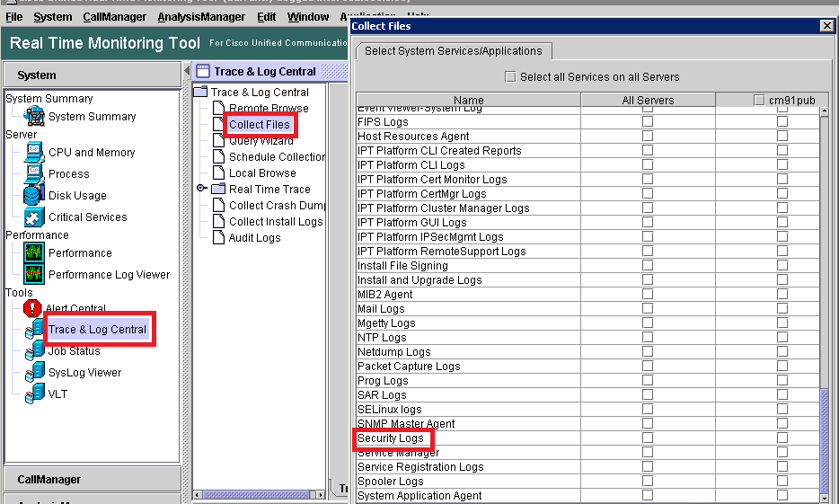The image size is (839, 504).
Task: Click the Query Wizard document icon
Action: coord(218,140)
